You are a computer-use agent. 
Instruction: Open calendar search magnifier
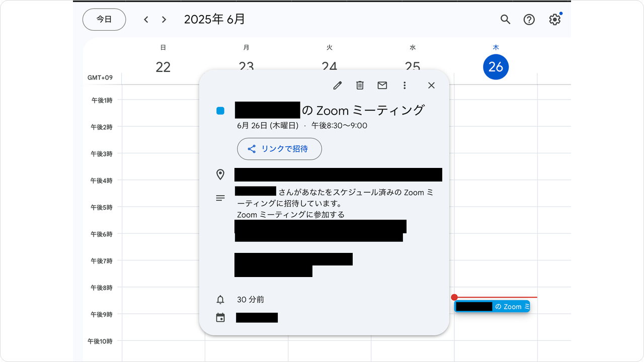click(x=506, y=20)
